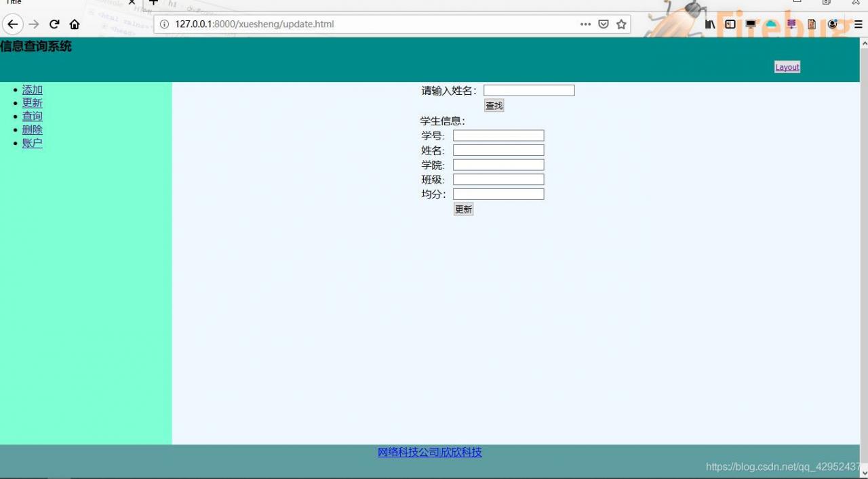
Task: Click the vertical scrollbar up arrow
Action: 864,43
